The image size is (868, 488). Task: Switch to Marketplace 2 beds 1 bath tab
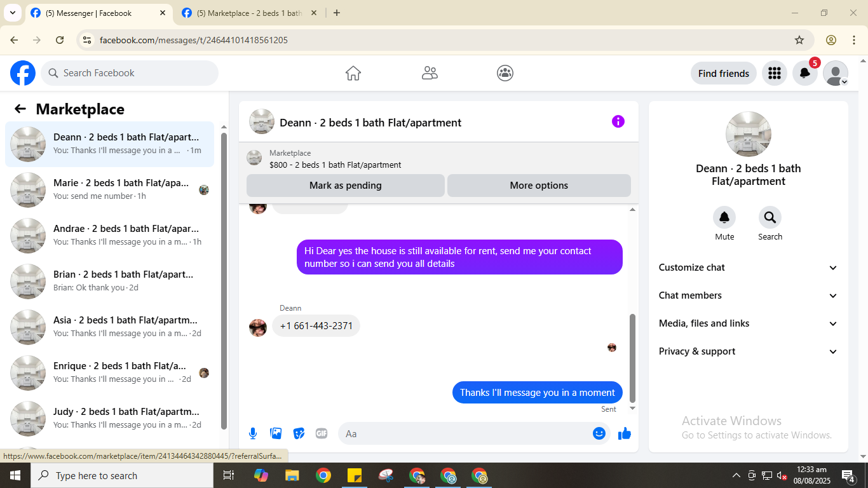(249, 13)
